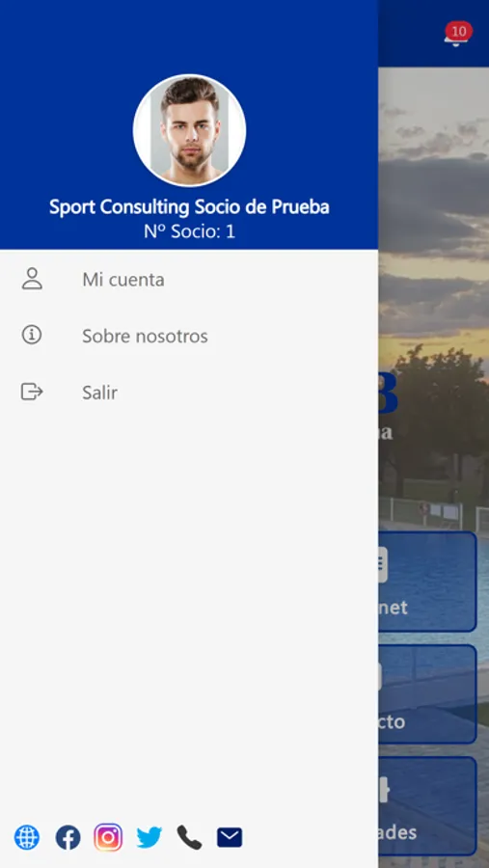This screenshot has width=489, height=868.
Task: Click the Sport Consulting Socio de Prueba name
Action: coord(189,207)
